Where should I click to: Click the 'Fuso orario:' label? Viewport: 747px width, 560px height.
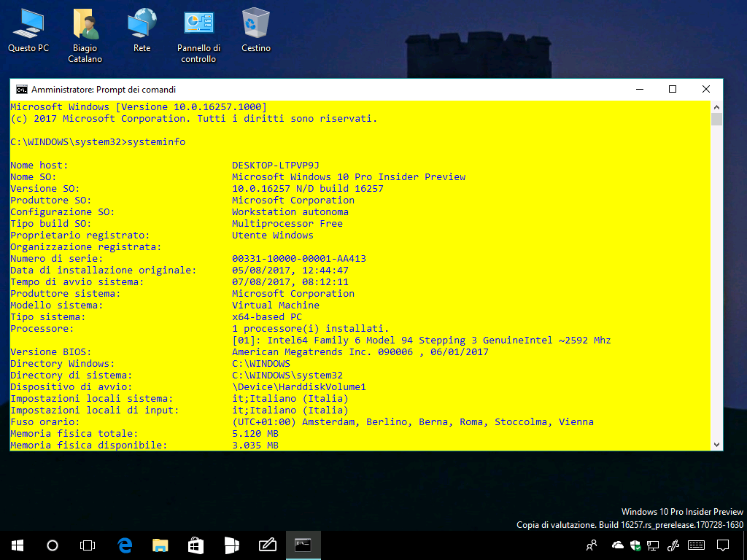[44, 422]
